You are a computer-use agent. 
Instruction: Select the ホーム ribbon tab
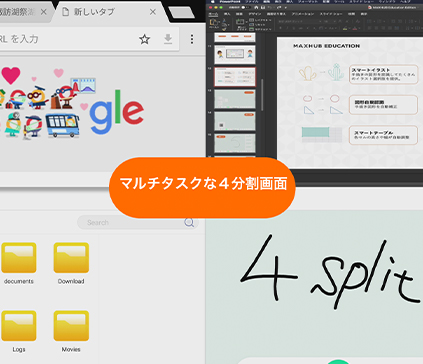pyautogui.click(x=213, y=14)
